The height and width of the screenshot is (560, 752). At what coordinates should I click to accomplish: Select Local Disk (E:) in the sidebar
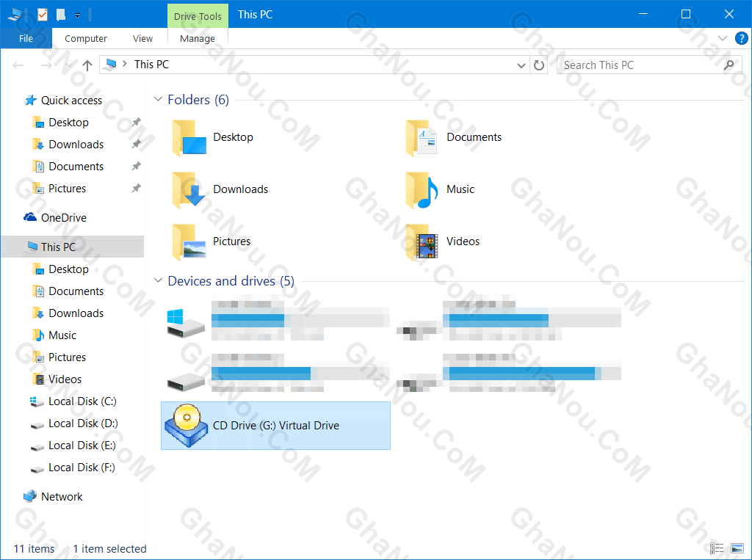[82, 446]
